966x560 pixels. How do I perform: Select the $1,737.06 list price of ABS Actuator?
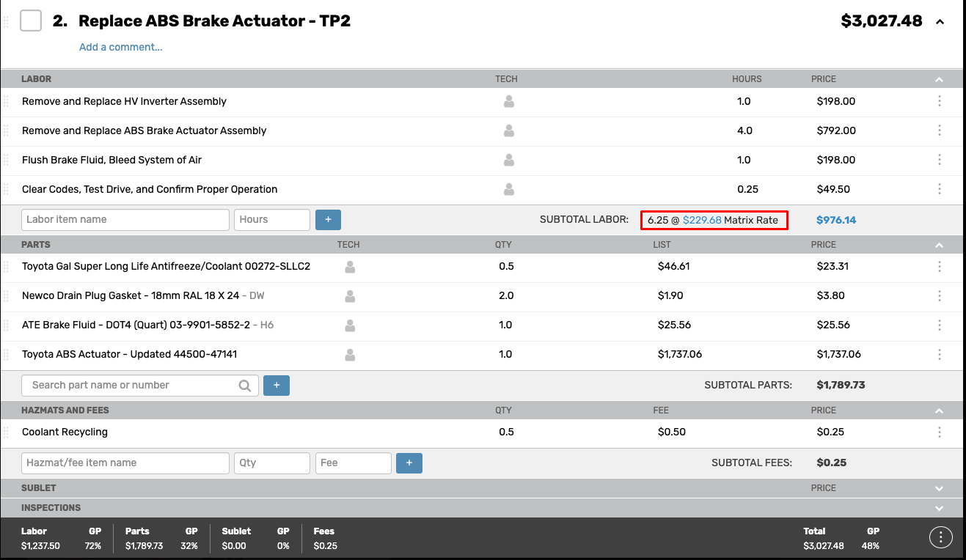click(x=680, y=354)
